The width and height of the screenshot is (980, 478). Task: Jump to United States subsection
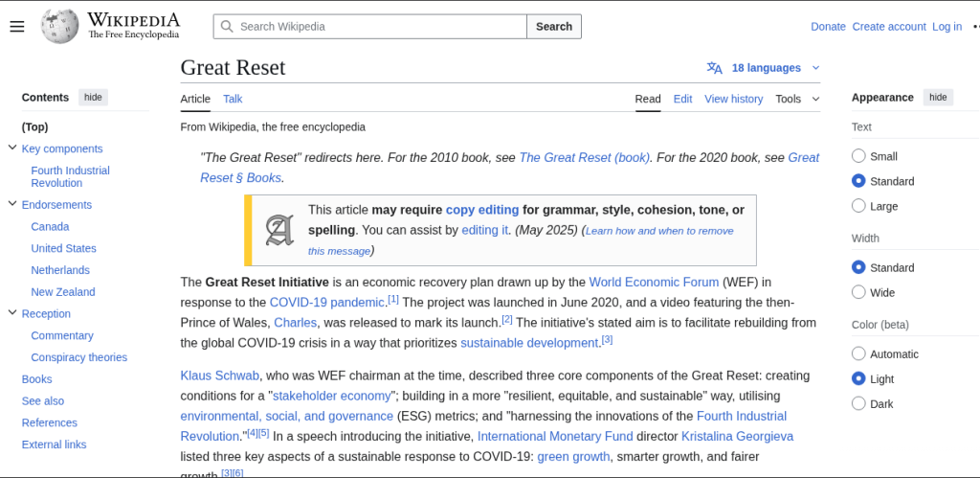coord(64,248)
